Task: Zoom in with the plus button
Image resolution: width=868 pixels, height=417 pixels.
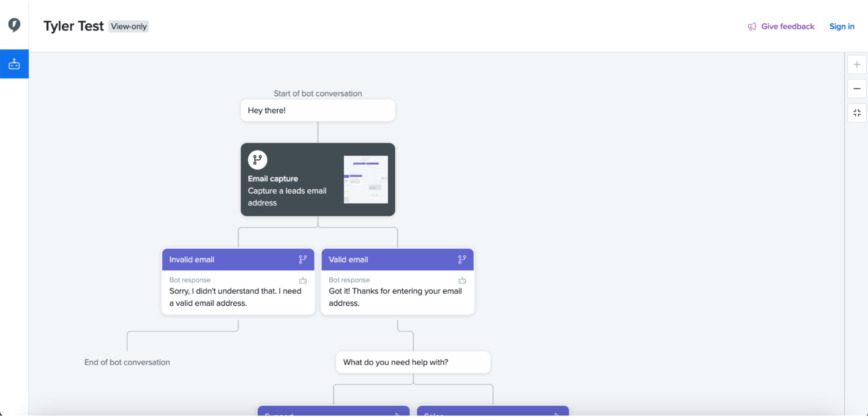Action: point(857,64)
